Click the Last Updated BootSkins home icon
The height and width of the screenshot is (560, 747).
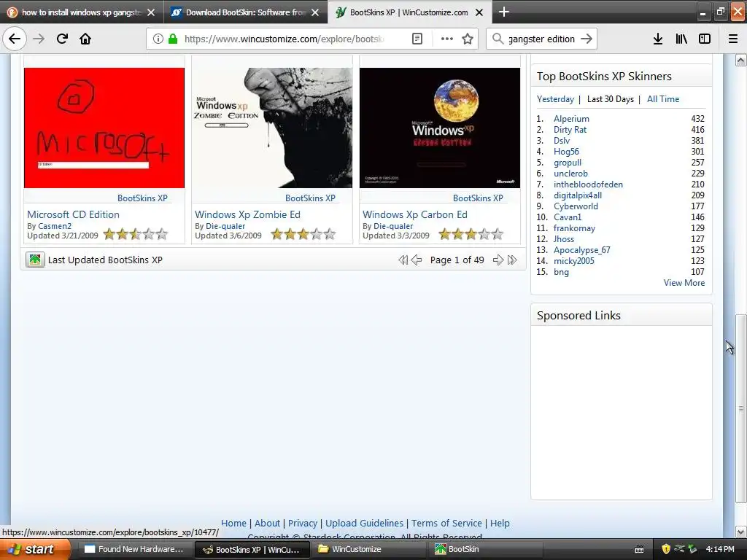35,260
